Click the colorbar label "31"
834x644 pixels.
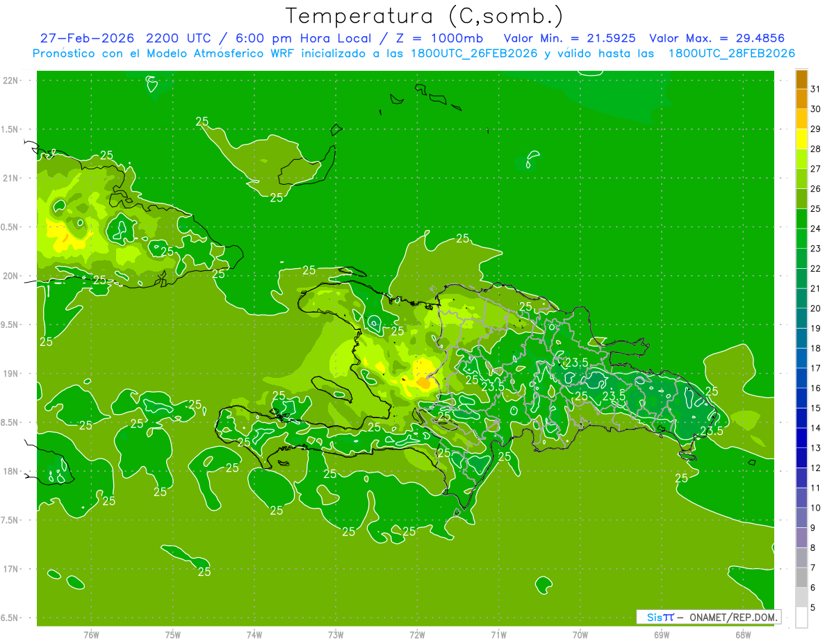point(816,89)
